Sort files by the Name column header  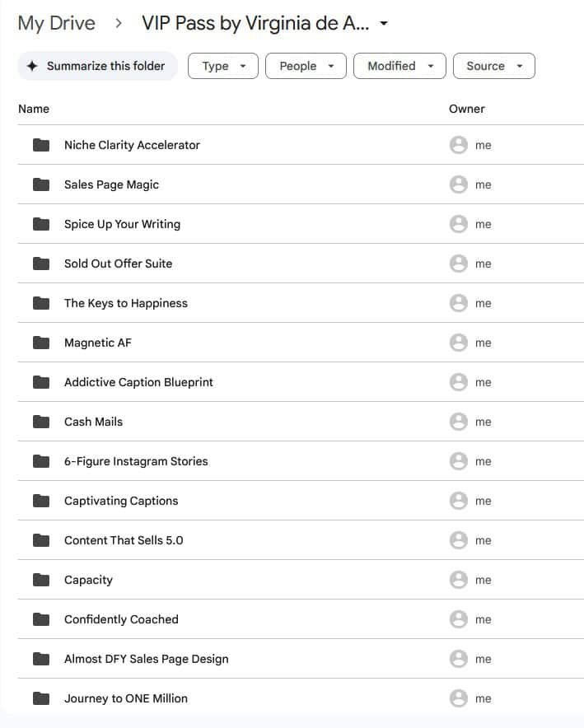click(x=34, y=109)
